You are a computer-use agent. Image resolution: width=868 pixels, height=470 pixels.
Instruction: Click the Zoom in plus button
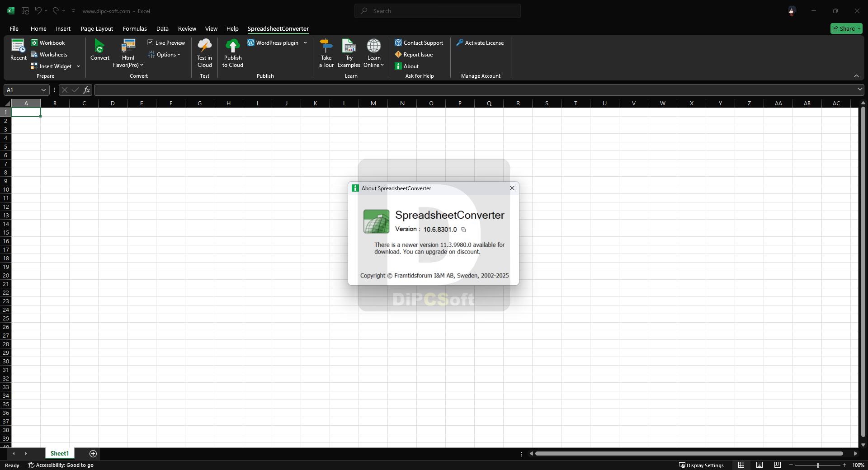[x=844, y=465]
